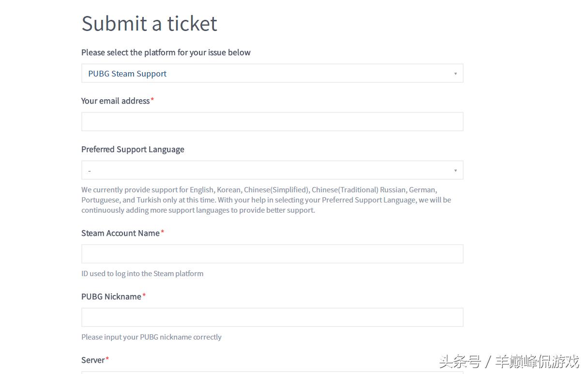The width and height of the screenshot is (588, 374).
Task: Click into the Steam Account Name field
Action: click(x=272, y=254)
